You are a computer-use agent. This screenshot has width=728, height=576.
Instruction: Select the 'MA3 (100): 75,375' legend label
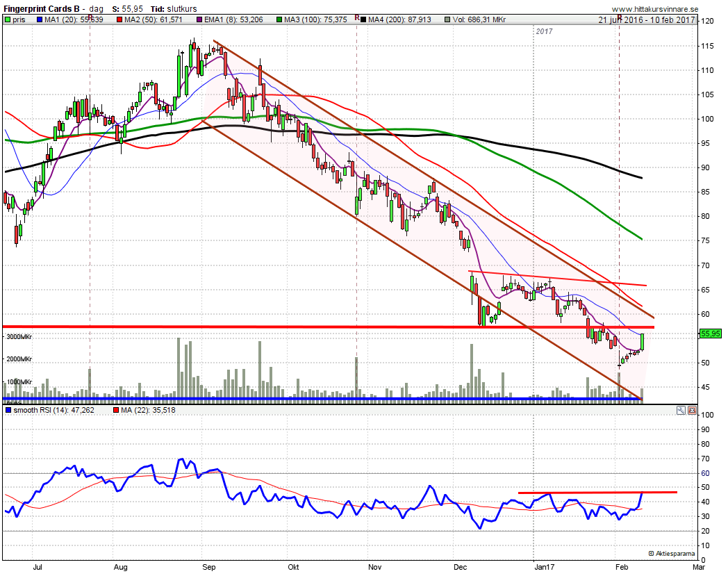tap(315, 19)
